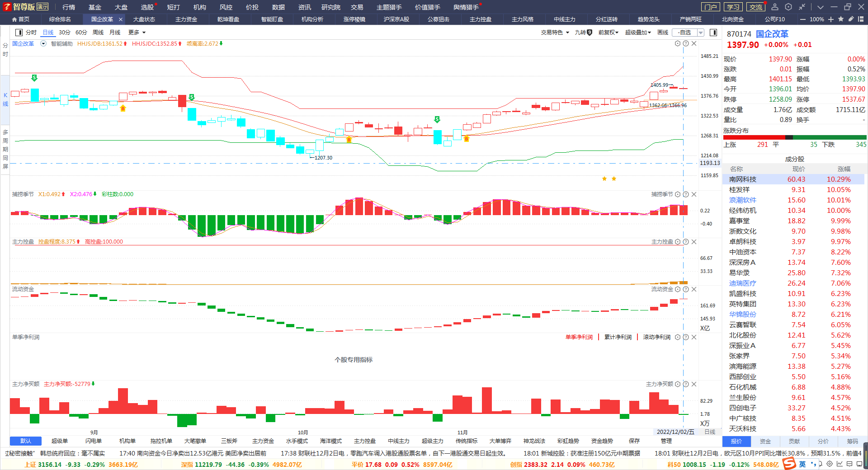The width and height of the screenshot is (868, 470).
Task: Toggle right sidebar panel icon next to 自选
Action: [713, 32]
